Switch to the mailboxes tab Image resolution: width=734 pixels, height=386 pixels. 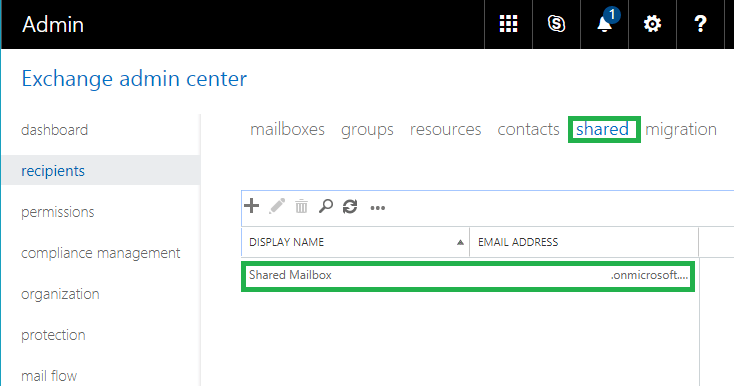[287, 129]
